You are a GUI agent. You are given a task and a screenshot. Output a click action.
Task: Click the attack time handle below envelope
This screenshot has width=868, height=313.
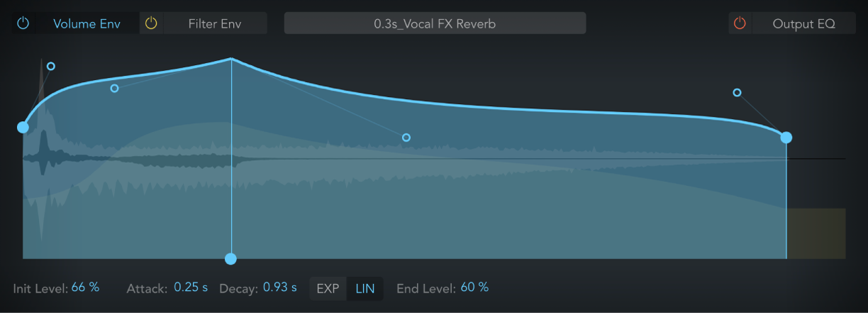(x=230, y=258)
